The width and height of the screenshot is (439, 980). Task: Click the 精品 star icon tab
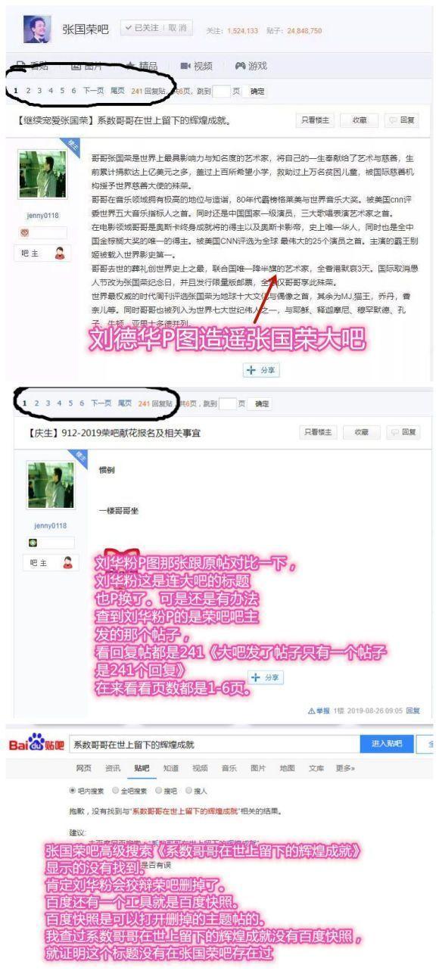(x=131, y=66)
